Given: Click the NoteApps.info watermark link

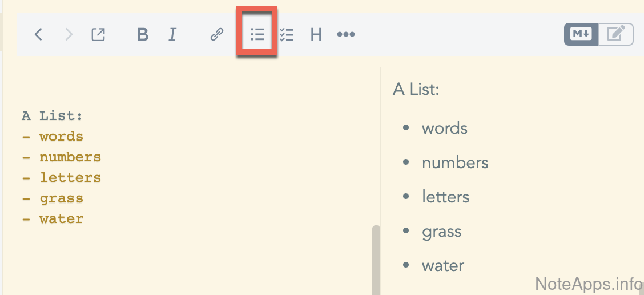Looking at the screenshot, I should point(588,283).
